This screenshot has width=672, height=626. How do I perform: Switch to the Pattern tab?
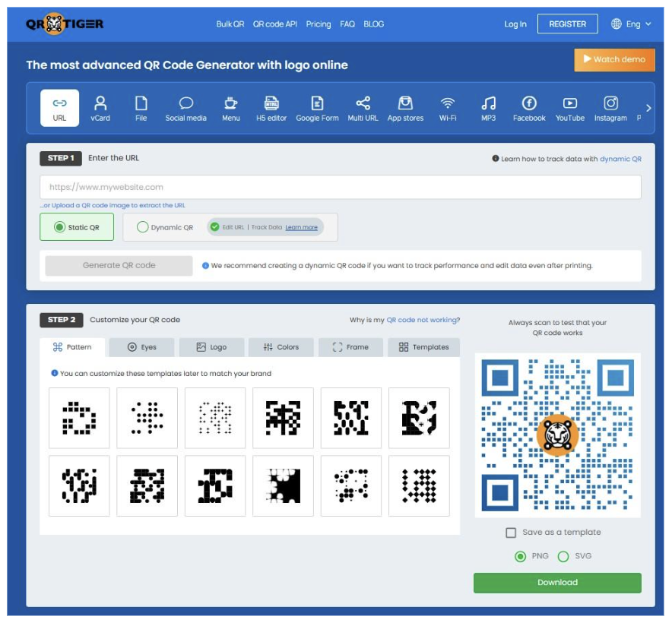tap(72, 347)
